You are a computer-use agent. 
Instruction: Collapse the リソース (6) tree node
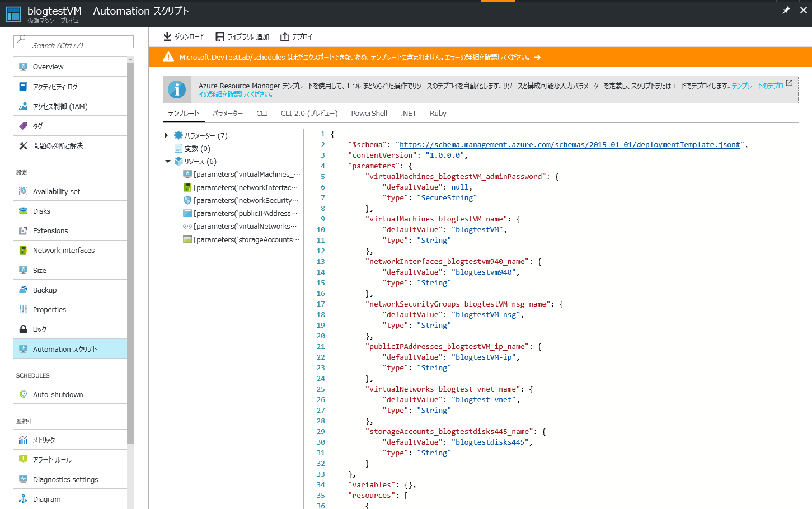coord(167,161)
